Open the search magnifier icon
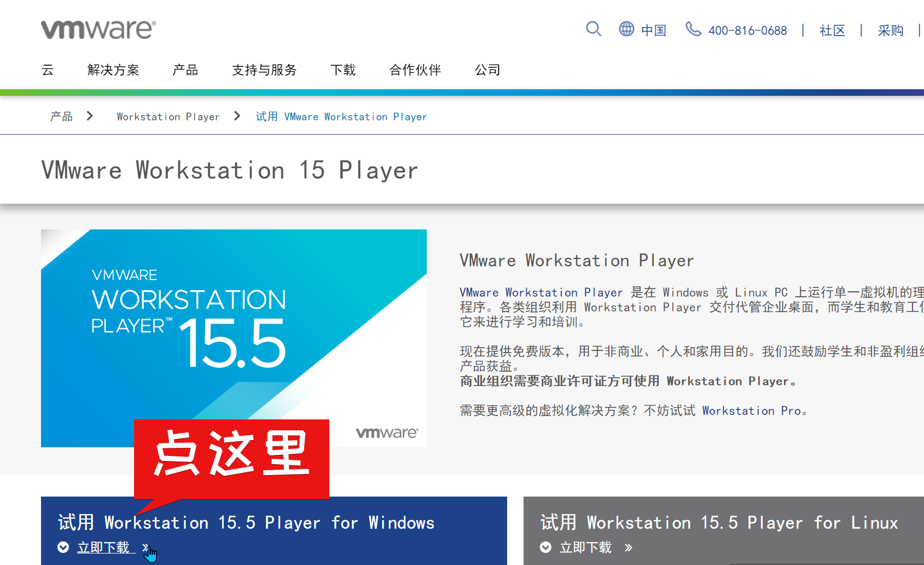This screenshot has height=565, width=924. tap(594, 29)
